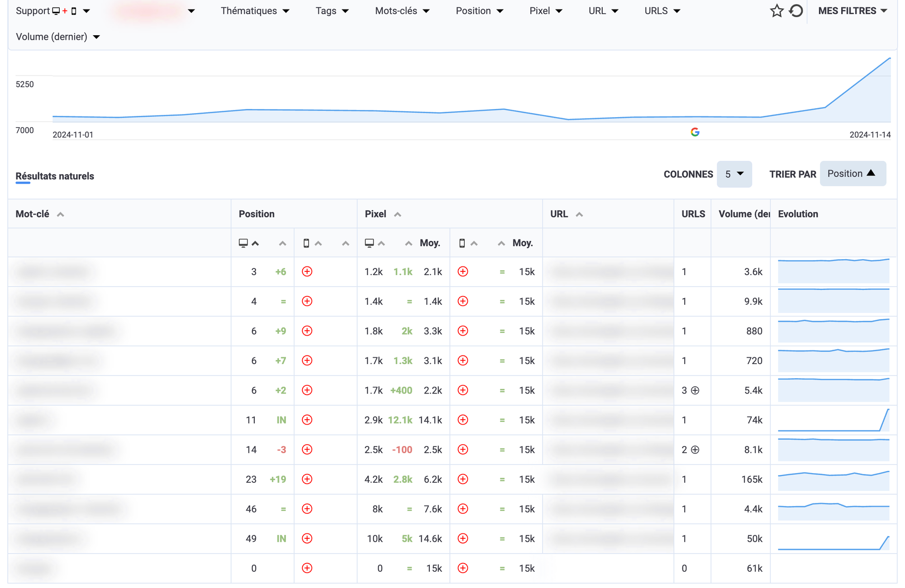Select the Résultats naturels tab
The image size is (905, 588).
click(x=55, y=176)
